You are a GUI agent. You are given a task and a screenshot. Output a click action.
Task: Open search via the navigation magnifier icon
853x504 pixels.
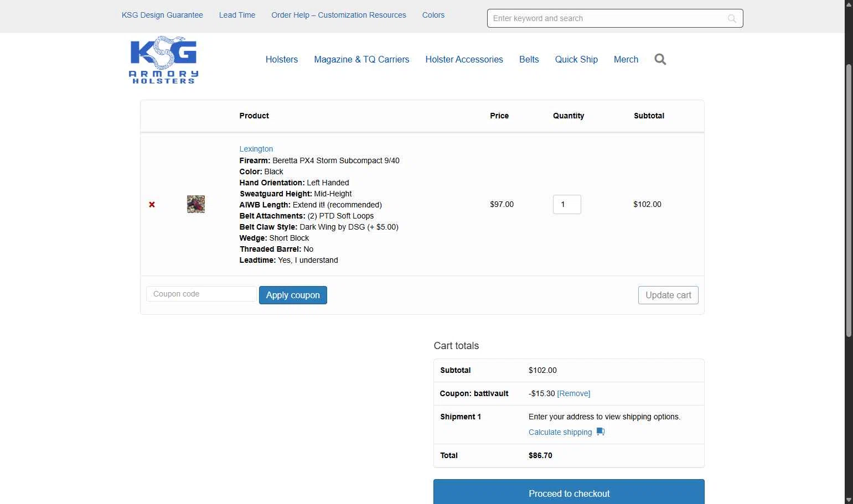[660, 59]
